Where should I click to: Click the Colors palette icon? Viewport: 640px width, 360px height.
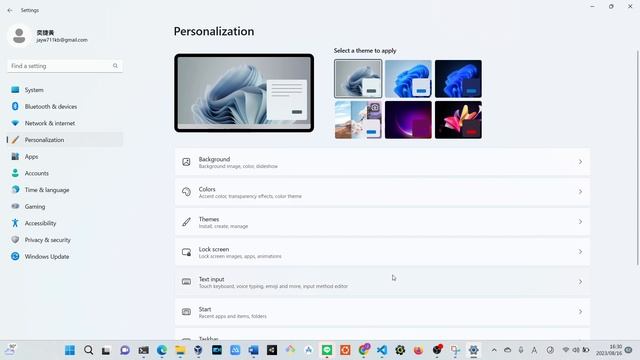point(186,192)
